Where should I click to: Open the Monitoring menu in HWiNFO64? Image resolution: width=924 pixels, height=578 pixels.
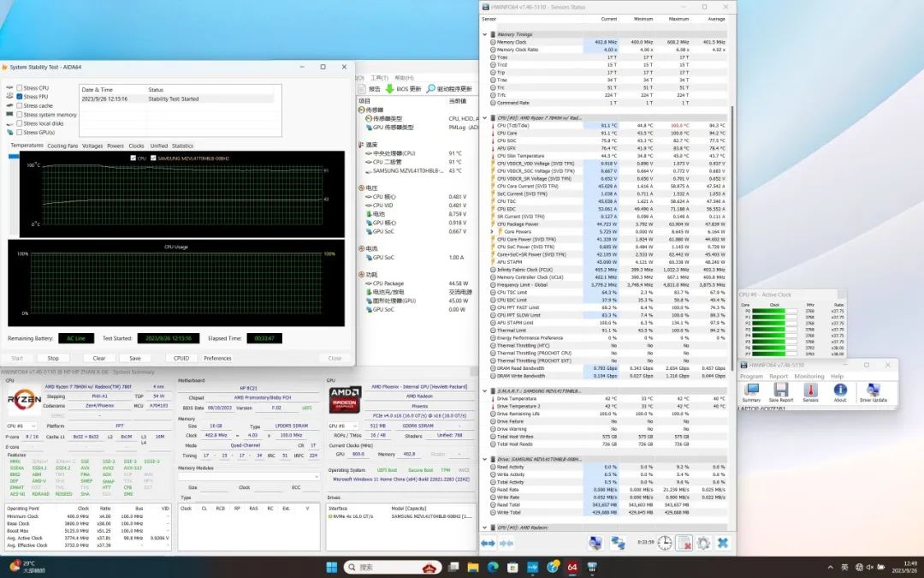(x=808, y=376)
